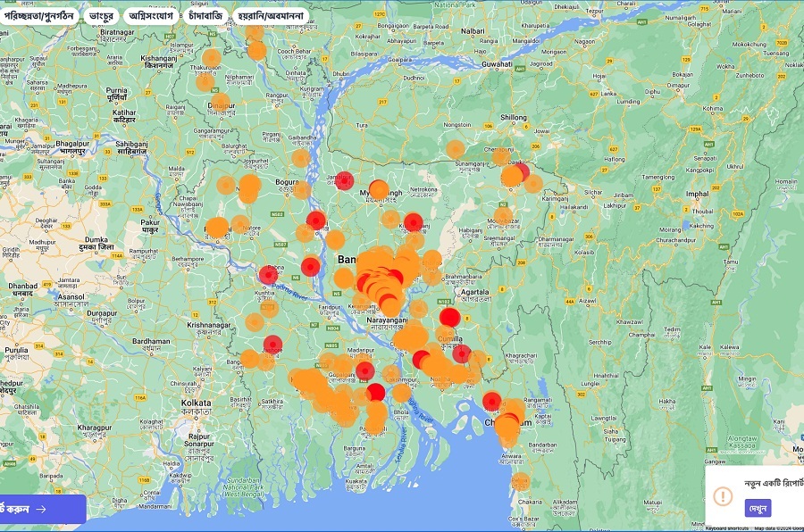Click the দেখুন button in notification card
The width and height of the screenshot is (804, 532).
pyautogui.click(x=758, y=508)
